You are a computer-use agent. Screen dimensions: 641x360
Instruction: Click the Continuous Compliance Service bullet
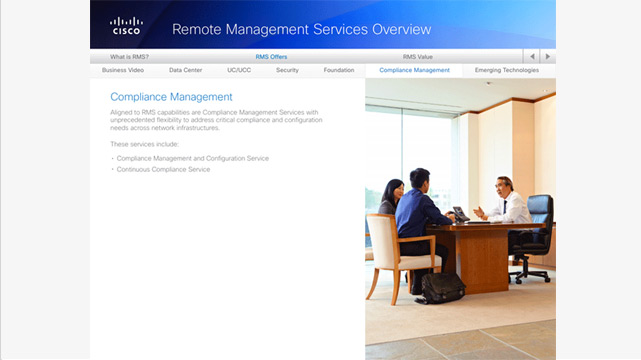[x=163, y=169]
